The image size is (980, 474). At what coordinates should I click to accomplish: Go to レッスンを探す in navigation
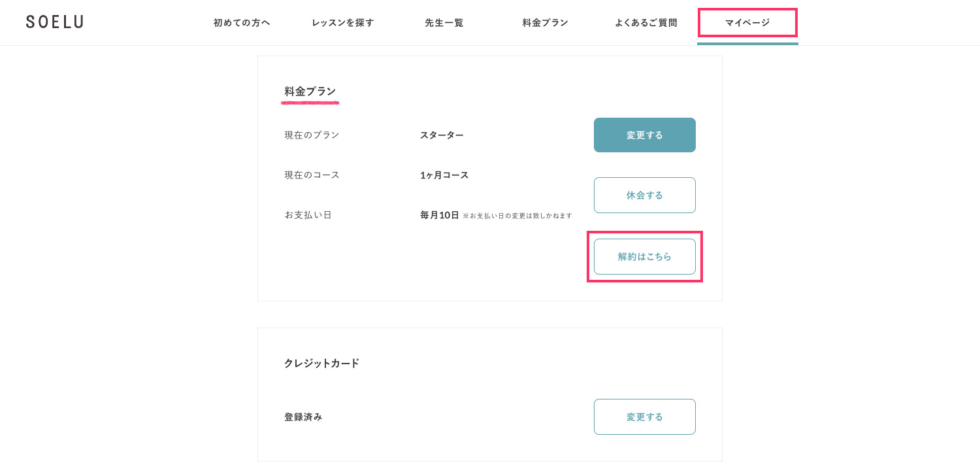[343, 23]
